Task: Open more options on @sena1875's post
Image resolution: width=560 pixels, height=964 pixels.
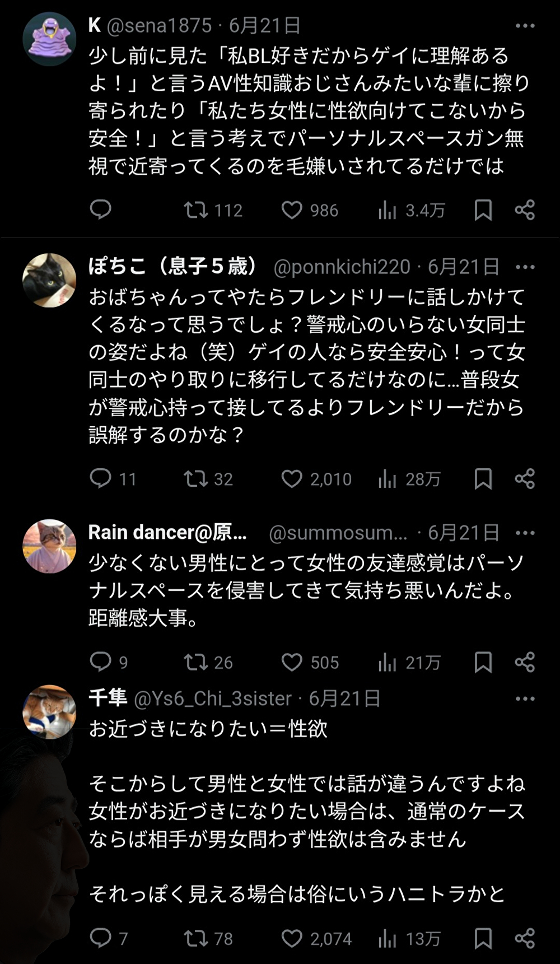Action: coord(525,26)
